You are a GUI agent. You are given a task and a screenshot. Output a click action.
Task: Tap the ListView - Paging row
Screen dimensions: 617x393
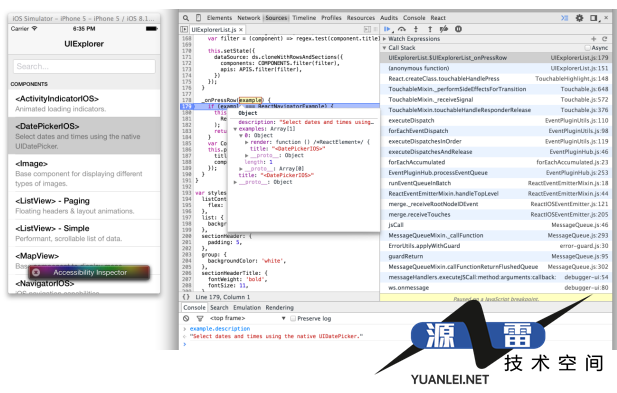84,206
